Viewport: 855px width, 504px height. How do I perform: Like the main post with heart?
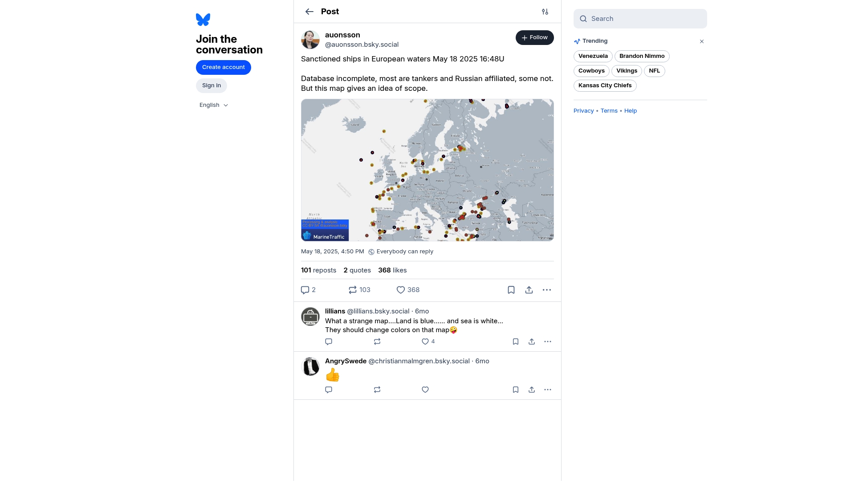tap(401, 290)
